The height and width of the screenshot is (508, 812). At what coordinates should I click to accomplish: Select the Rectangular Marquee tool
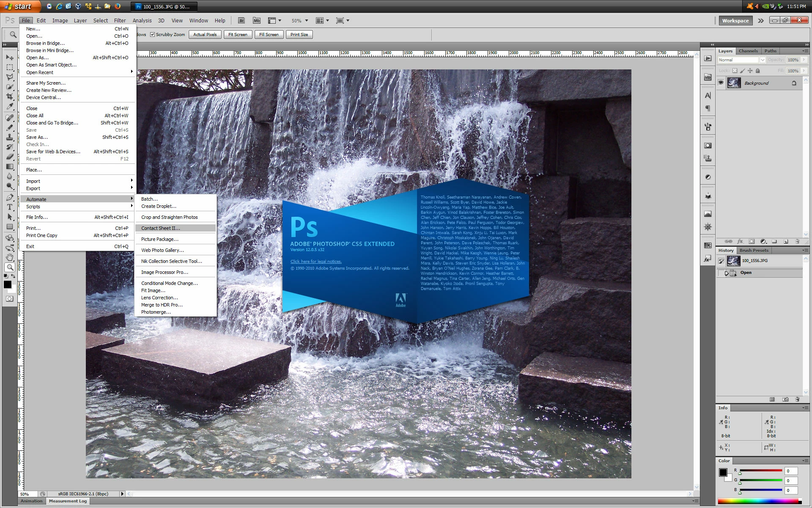pos(10,67)
